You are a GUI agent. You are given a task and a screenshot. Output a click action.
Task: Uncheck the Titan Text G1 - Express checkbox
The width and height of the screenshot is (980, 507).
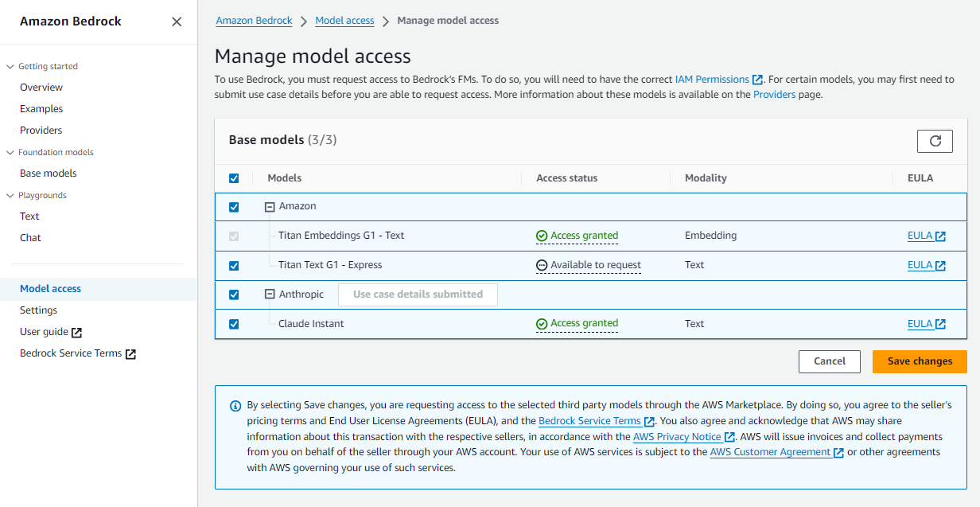[234, 266]
